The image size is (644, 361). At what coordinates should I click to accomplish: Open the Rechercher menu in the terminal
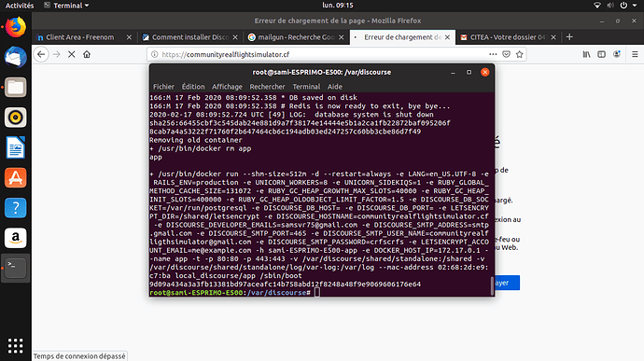tap(267, 87)
